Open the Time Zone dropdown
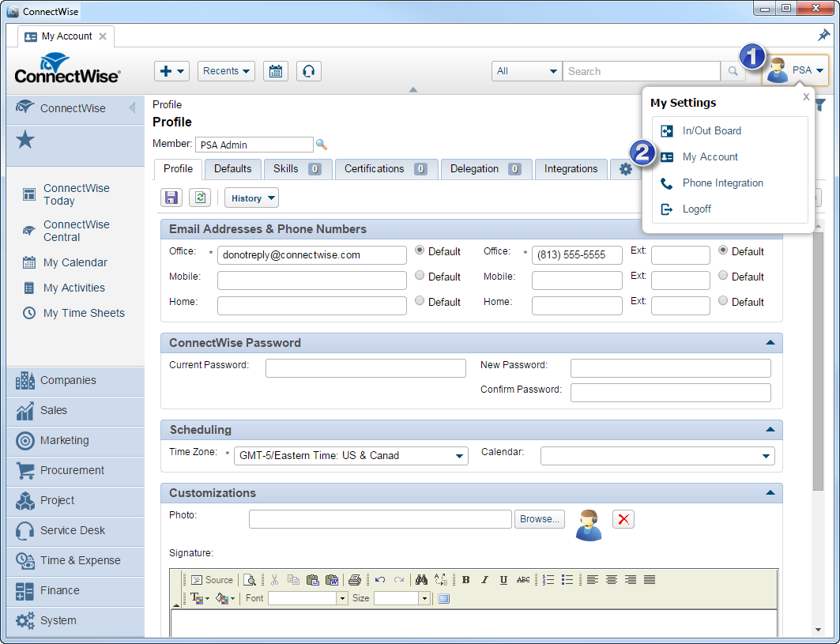This screenshot has width=840, height=644. tap(351, 455)
